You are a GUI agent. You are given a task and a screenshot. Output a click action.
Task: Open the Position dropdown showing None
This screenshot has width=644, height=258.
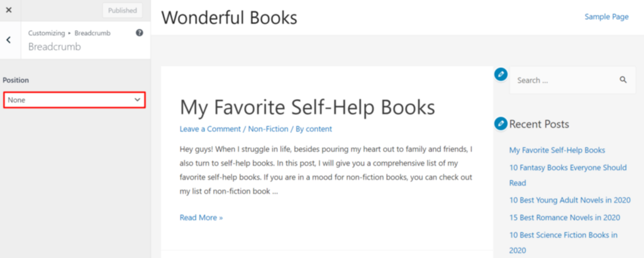coord(74,100)
